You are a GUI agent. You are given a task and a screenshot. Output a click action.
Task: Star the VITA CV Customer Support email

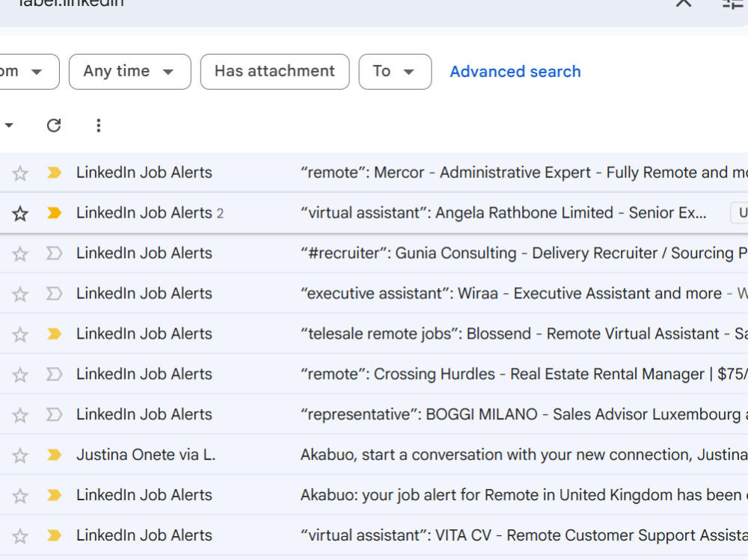tap(20, 536)
